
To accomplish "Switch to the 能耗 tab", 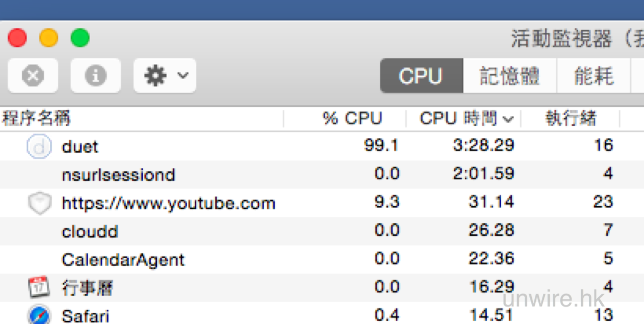I will click(594, 76).
